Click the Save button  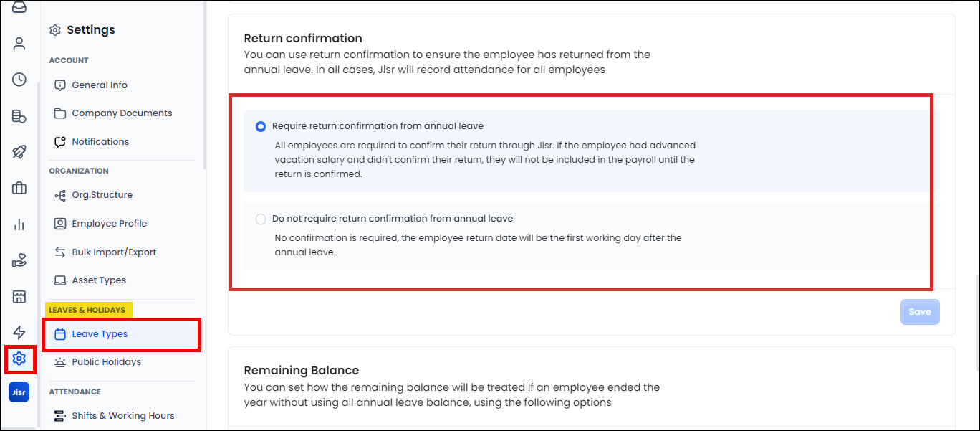pyautogui.click(x=919, y=312)
